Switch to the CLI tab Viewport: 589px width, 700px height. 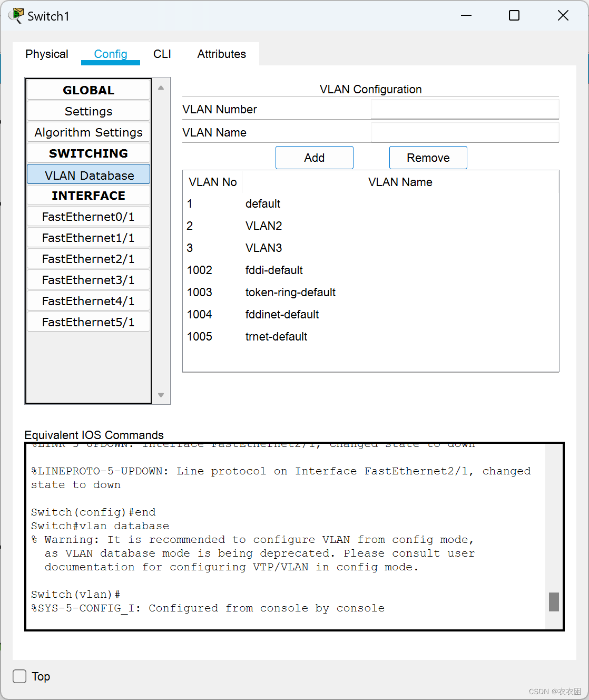point(162,54)
